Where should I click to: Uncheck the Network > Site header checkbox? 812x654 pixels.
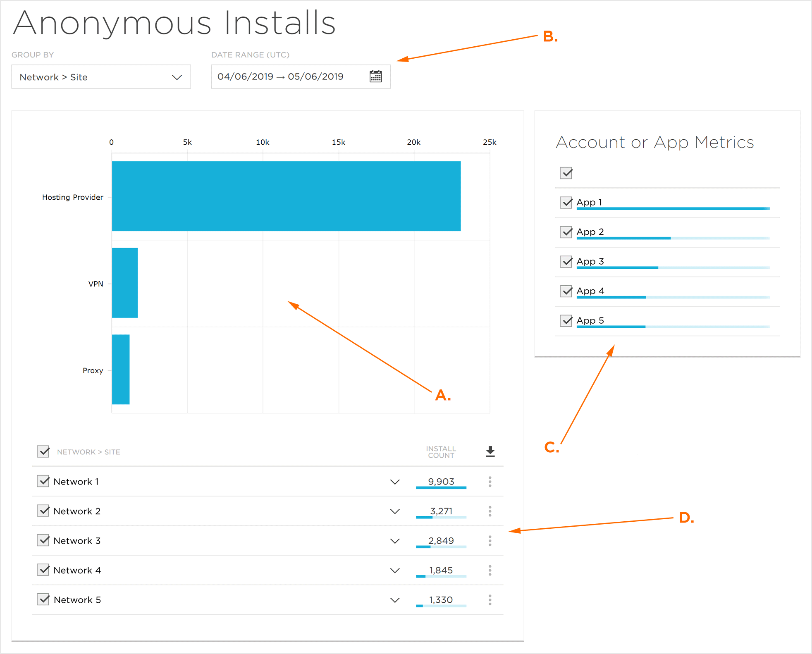43,451
